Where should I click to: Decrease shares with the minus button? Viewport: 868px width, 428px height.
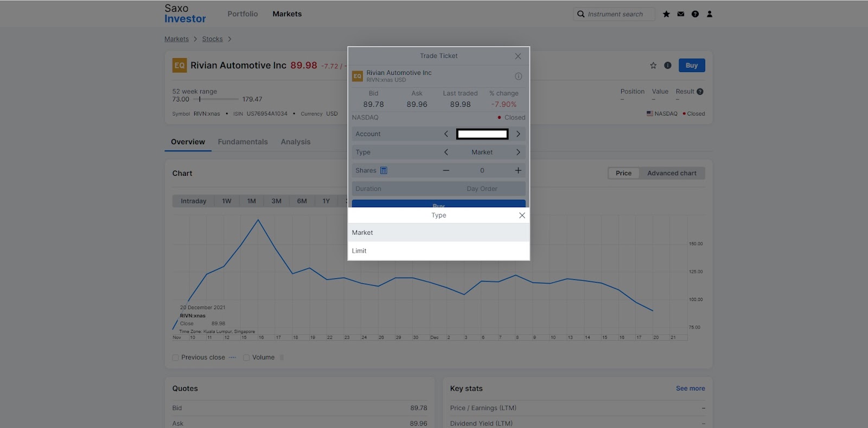coord(446,170)
